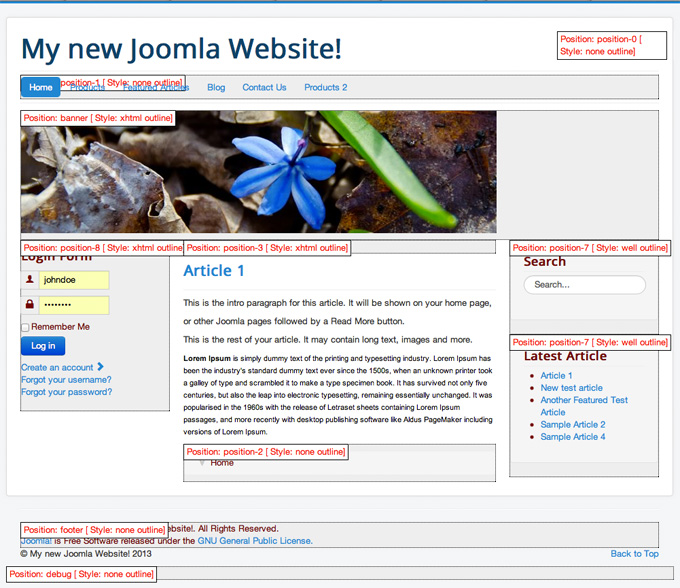The image size is (680, 588).
Task: Tick the Remember Me checkbox
Action: (x=25, y=327)
